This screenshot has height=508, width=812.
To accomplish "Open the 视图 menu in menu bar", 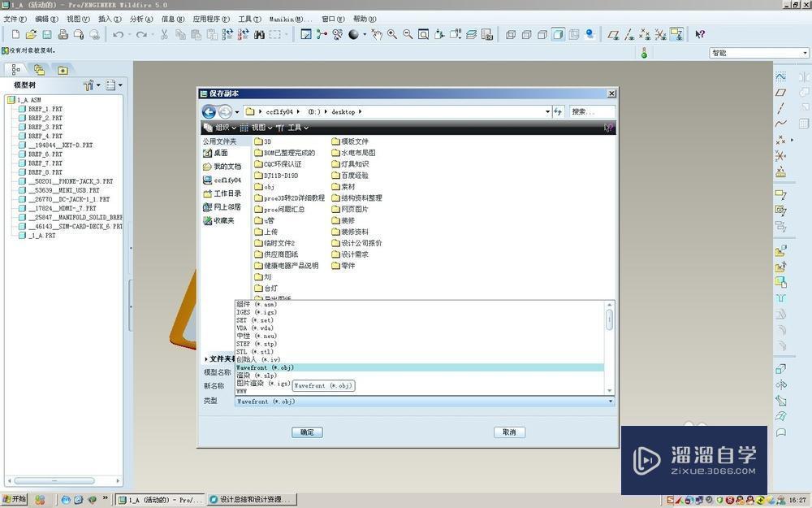I will 78,19.
